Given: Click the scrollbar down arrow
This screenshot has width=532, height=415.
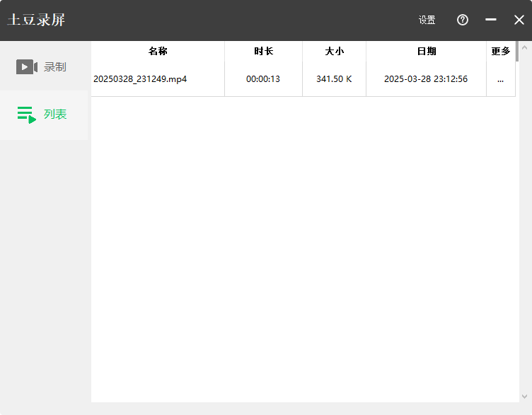Looking at the screenshot, I should (524, 397).
